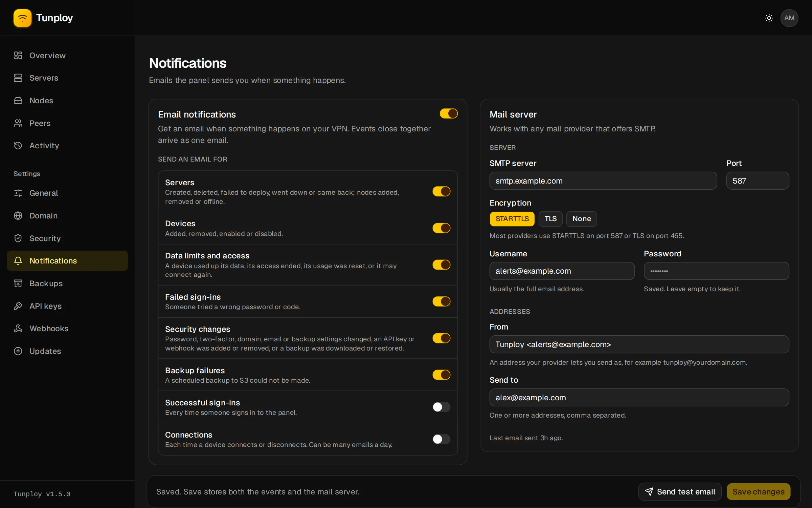The height and width of the screenshot is (508, 812).
Task: Click the Password field
Action: pyautogui.click(x=716, y=271)
